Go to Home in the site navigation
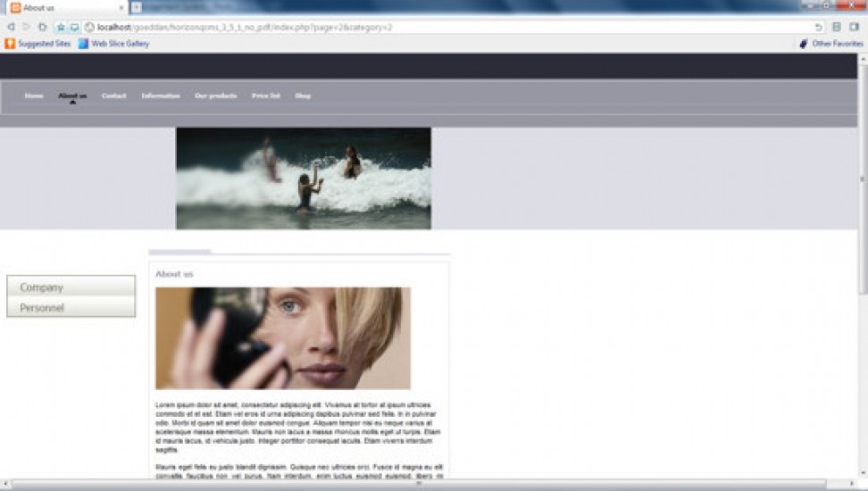Viewport: 868px width, 491px height. [34, 96]
